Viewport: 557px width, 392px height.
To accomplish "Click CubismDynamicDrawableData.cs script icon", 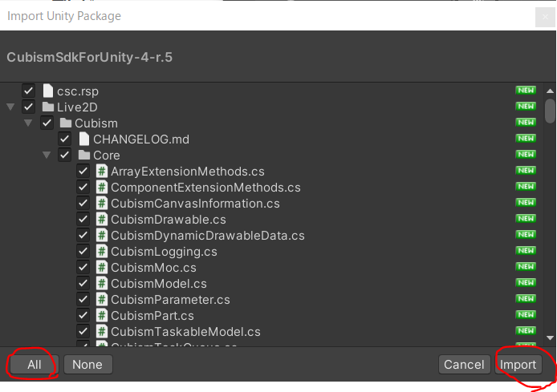I will 102,235.
